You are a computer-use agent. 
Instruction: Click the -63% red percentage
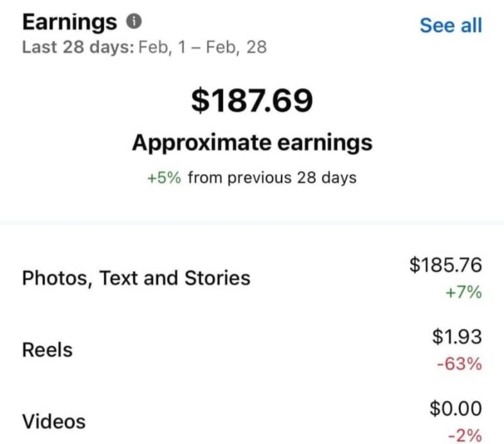[x=462, y=364]
